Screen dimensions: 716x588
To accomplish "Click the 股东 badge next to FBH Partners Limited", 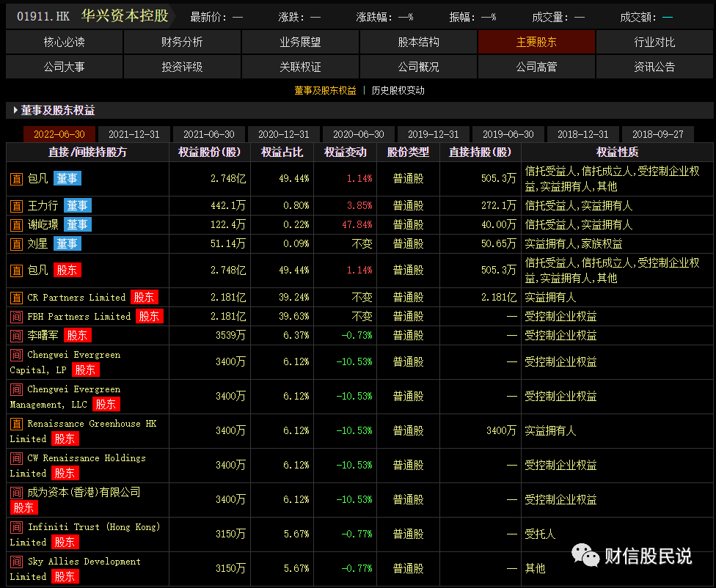I will (150, 317).
